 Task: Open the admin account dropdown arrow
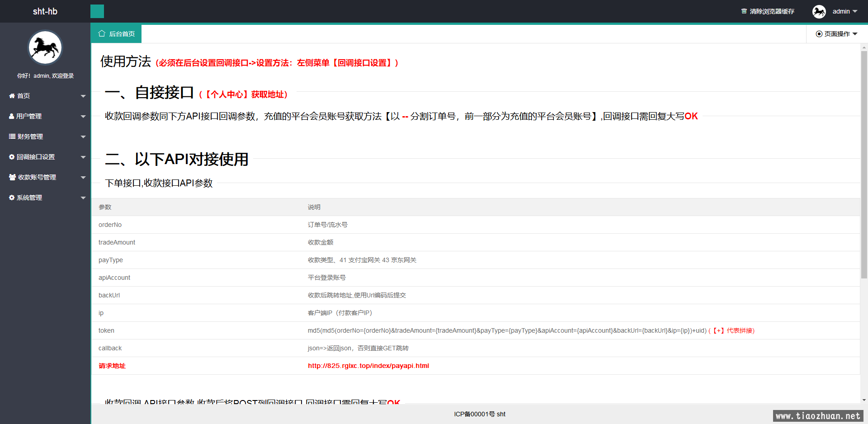point(855,11)
